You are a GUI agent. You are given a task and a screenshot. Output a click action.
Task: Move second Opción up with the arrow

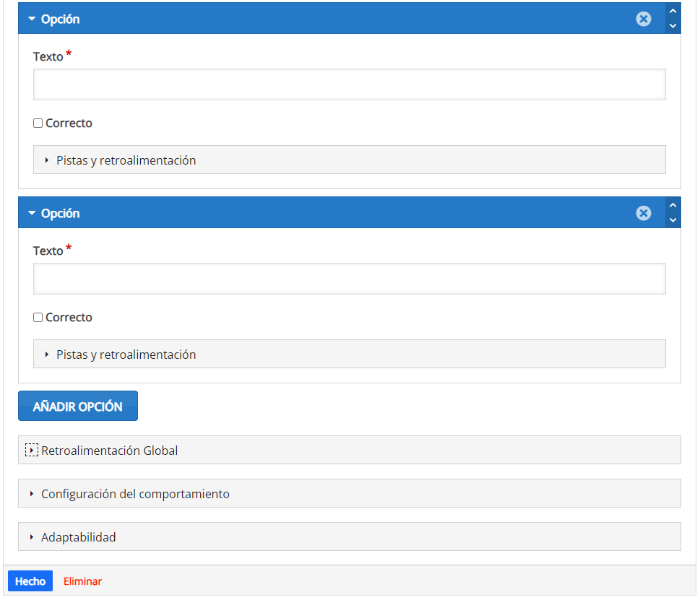coord(673,205)
